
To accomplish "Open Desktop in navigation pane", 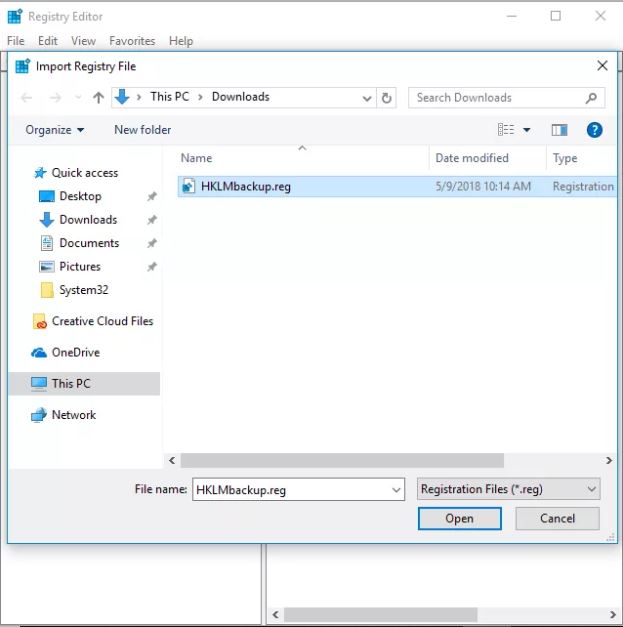I will click(x=80, y=196).
